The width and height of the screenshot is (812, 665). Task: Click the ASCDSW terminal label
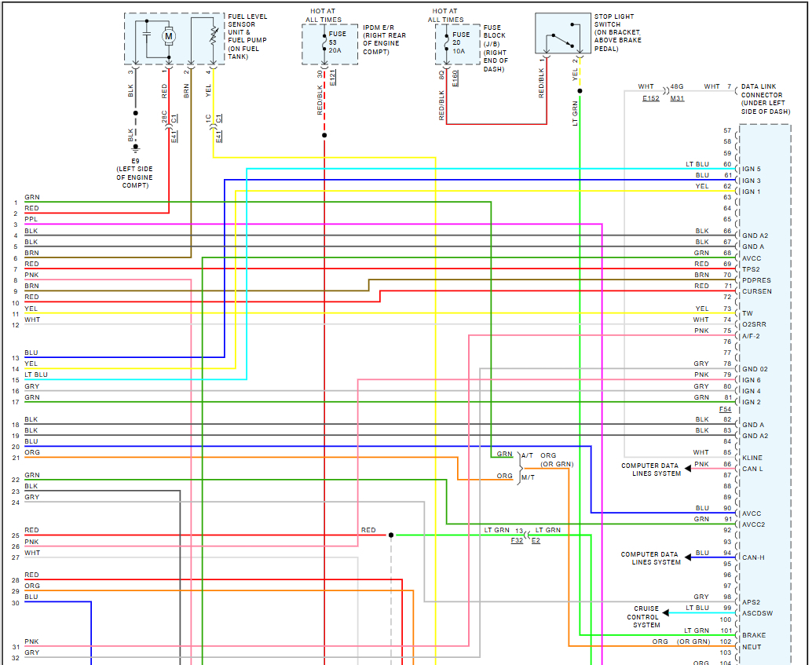pyautogui.click(x=758, y=613)
